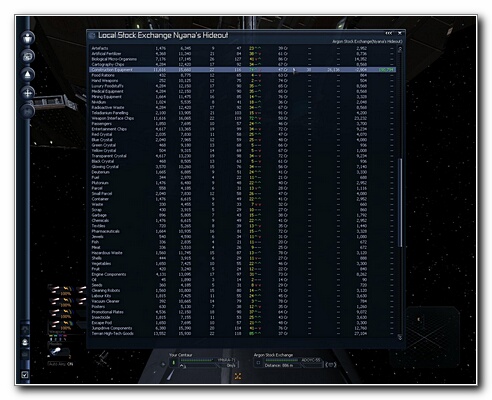Click the scroll-up arrow of stock list
The width and height of the screenshot is (492, 400).
tap(400, 49)
